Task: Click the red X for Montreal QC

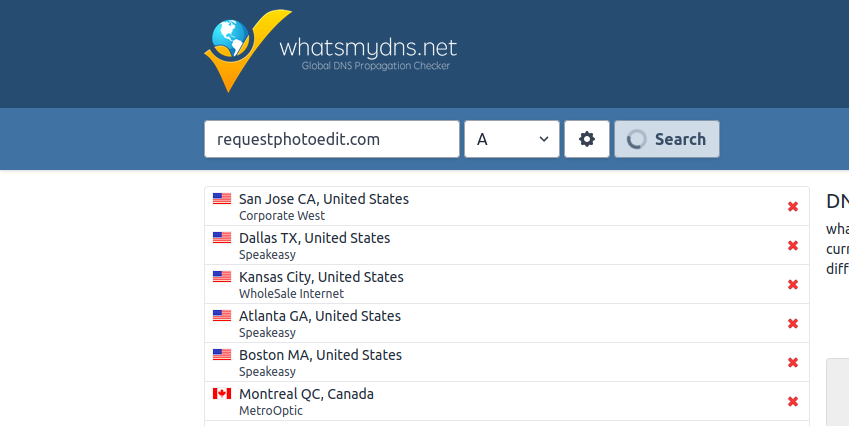Action: 793,401
